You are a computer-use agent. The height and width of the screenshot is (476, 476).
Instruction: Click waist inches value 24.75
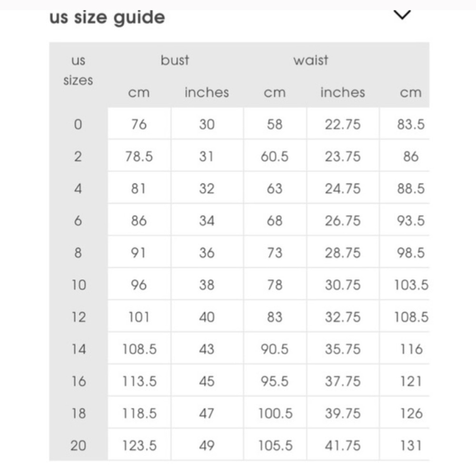[343, 188]
